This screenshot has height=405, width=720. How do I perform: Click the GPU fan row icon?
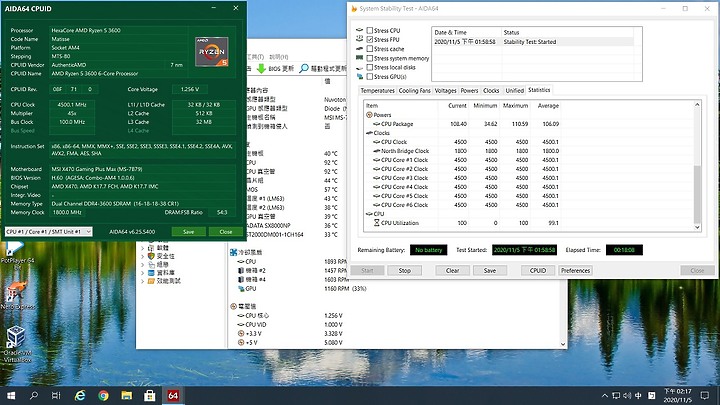click(241, 288)
